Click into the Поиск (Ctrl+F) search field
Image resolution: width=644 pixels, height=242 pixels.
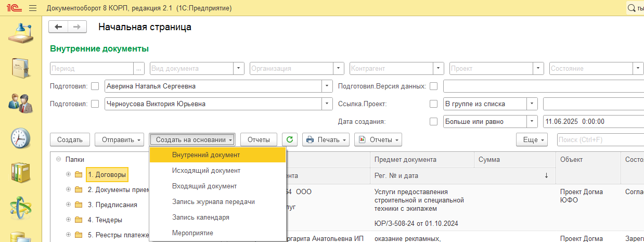click(x=598, y=139)
